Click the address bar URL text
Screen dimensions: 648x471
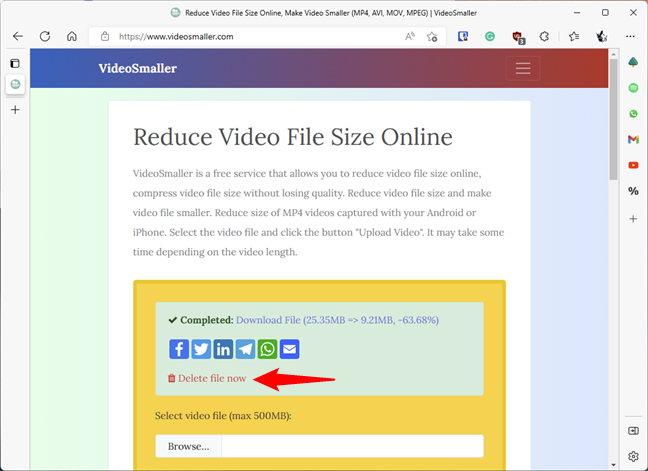click(x=176, y=37)
